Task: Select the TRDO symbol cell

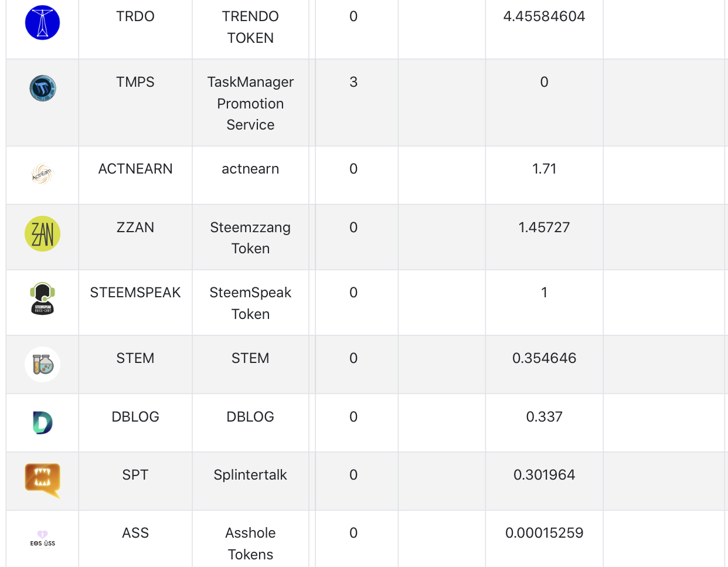Action: [x=135, y=16]
